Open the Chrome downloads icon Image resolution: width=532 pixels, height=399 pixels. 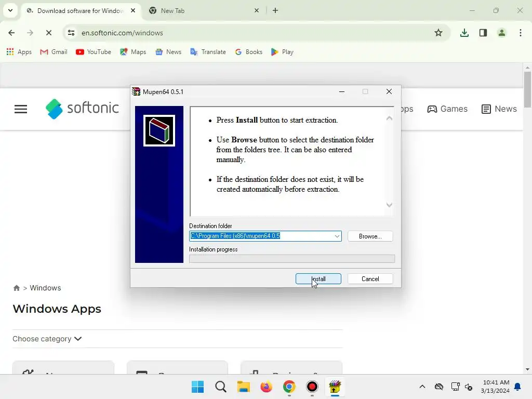(464, 33)
